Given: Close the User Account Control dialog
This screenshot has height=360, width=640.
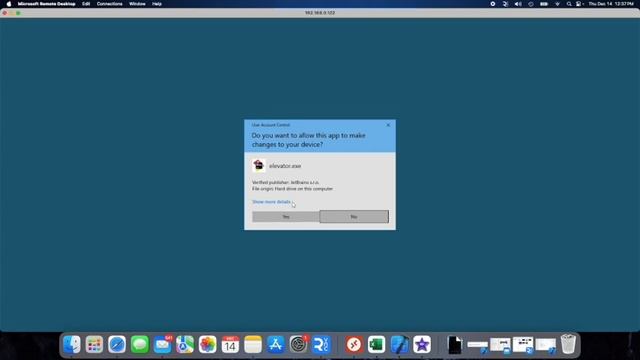Looking at the screenshot, I should pos(388,125).
